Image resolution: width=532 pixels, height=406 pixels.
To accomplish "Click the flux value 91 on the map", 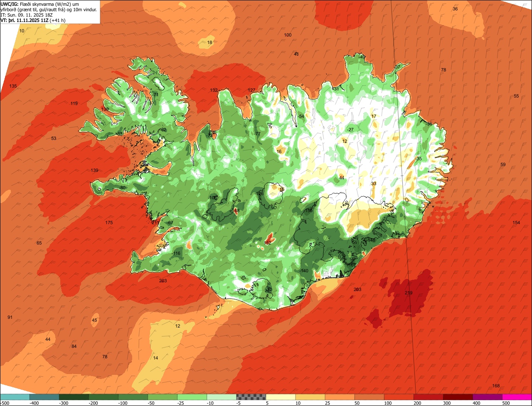I will (x=10, y=318).
